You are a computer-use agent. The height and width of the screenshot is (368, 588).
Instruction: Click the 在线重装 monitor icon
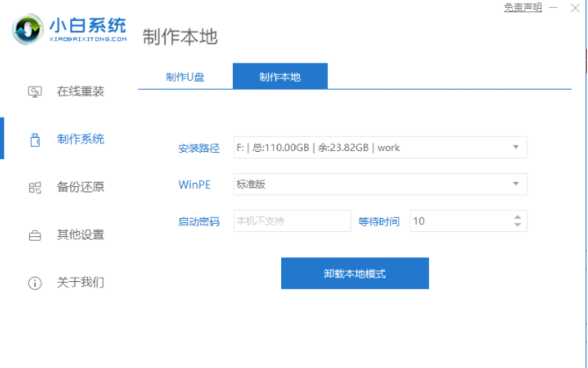pyautogui.click(x=35, y=91)
